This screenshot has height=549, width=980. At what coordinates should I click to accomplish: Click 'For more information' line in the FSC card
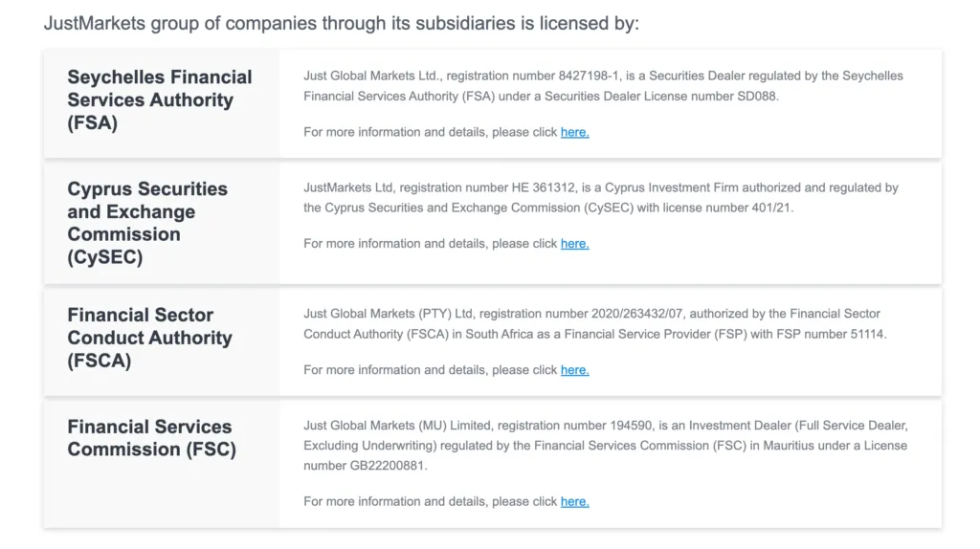pyautogui.click(x=446, y=501)
